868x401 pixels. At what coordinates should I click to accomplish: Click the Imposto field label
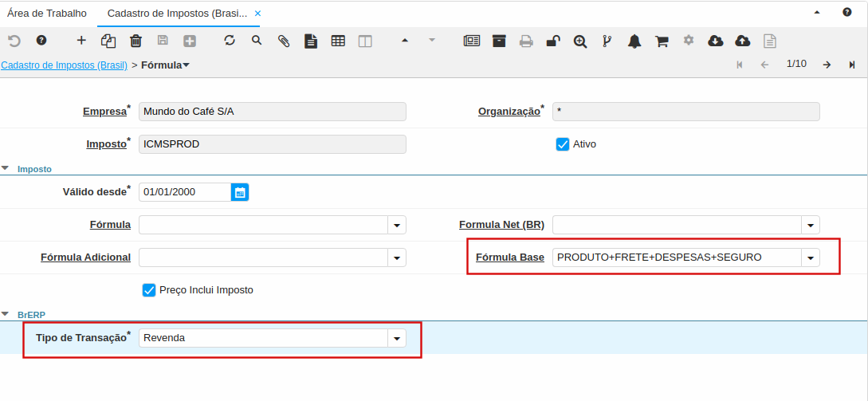[x=106, y=144]
